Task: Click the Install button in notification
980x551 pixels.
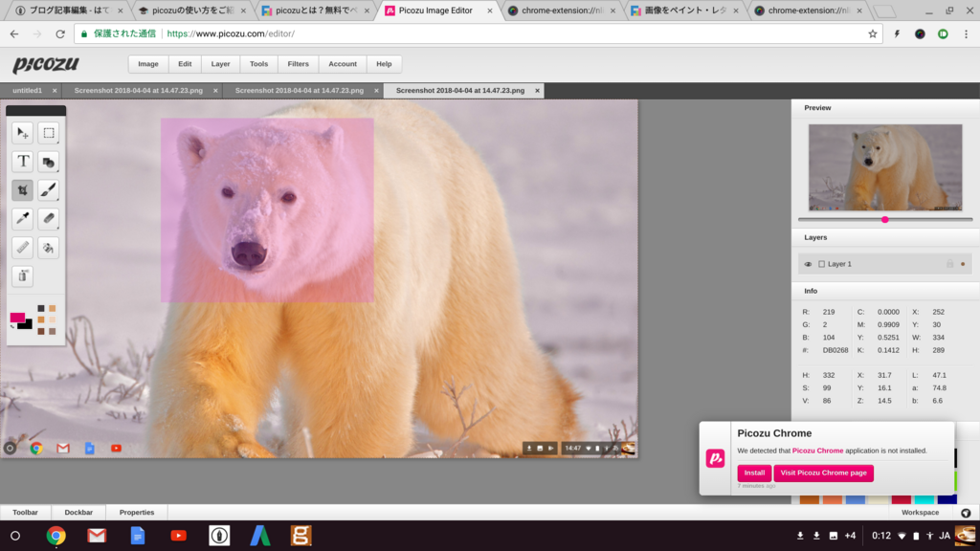Action: pos(754,473)
